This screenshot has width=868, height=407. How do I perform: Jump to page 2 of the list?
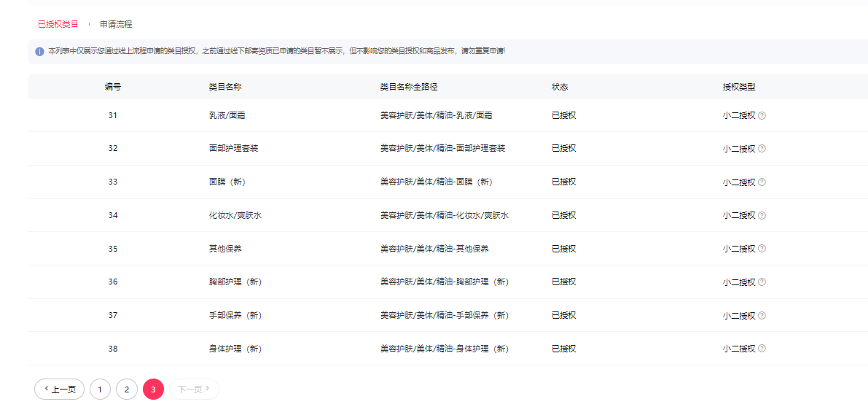(126, 389)
